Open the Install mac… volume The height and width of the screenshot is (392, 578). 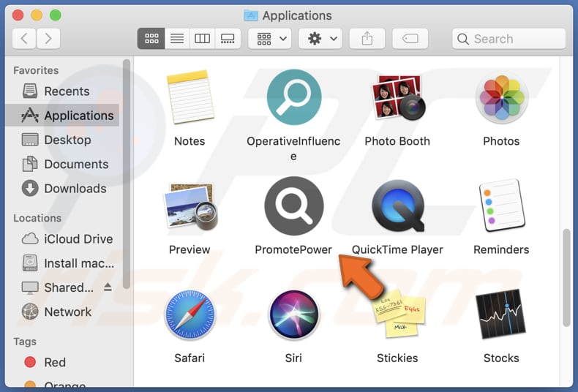pos(62,263)
